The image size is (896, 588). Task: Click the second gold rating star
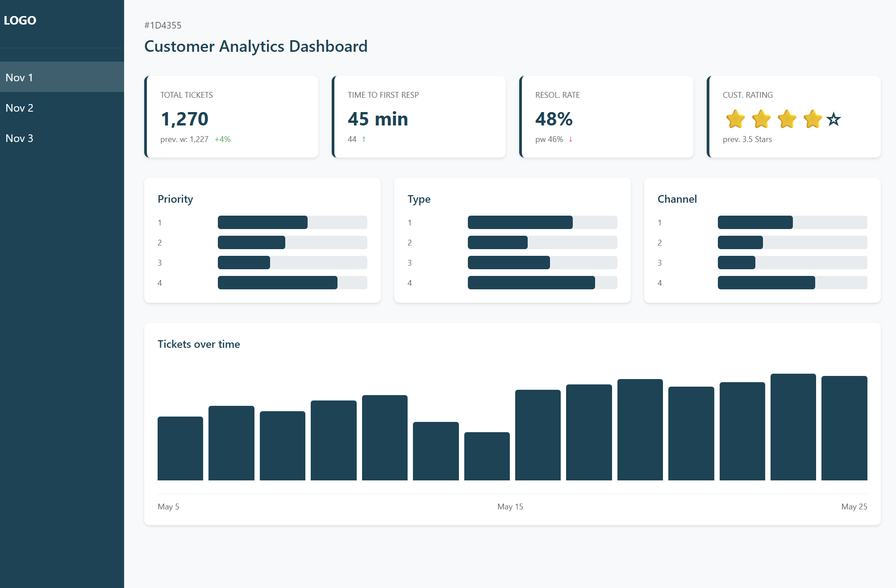coord(761,119)
